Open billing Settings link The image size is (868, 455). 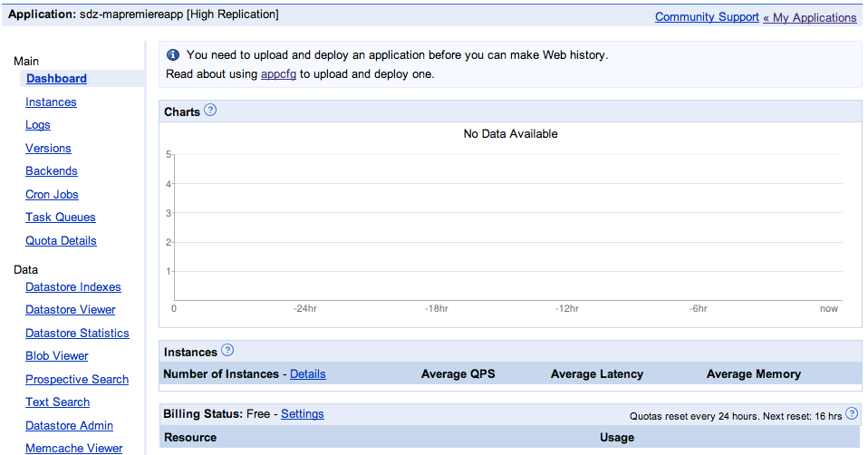[302, 414]
